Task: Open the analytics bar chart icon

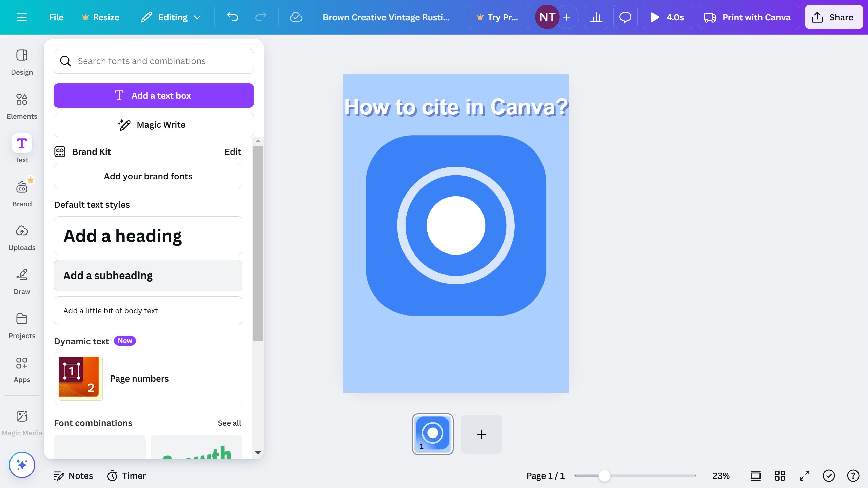Action: (x=596, y=17)
